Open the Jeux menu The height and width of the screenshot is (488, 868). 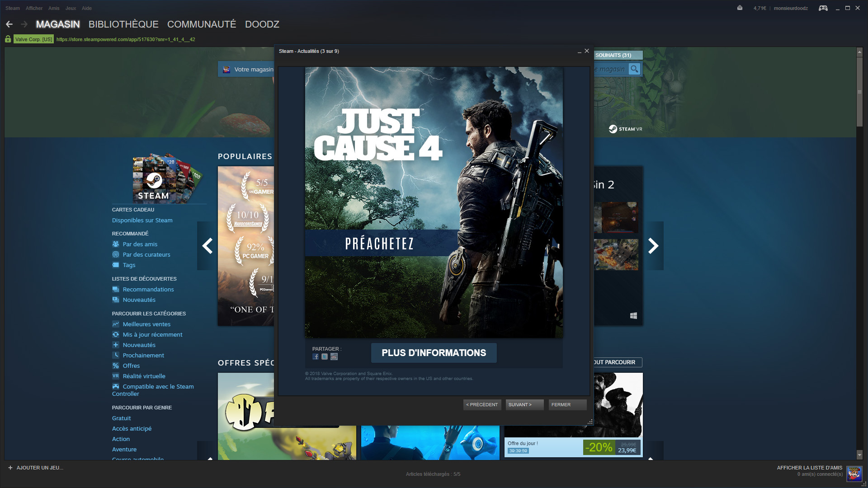point(71,8)
